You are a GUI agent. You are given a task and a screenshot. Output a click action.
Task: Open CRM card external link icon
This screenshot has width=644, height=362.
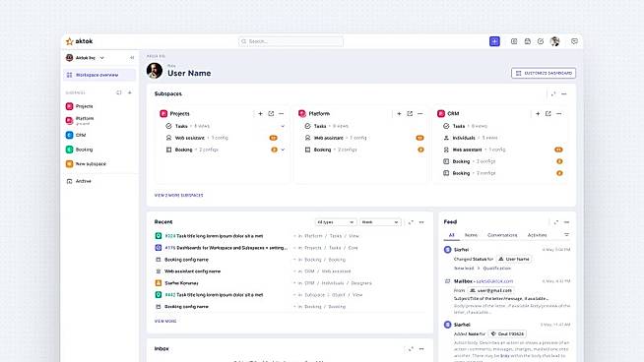(548, 114)
